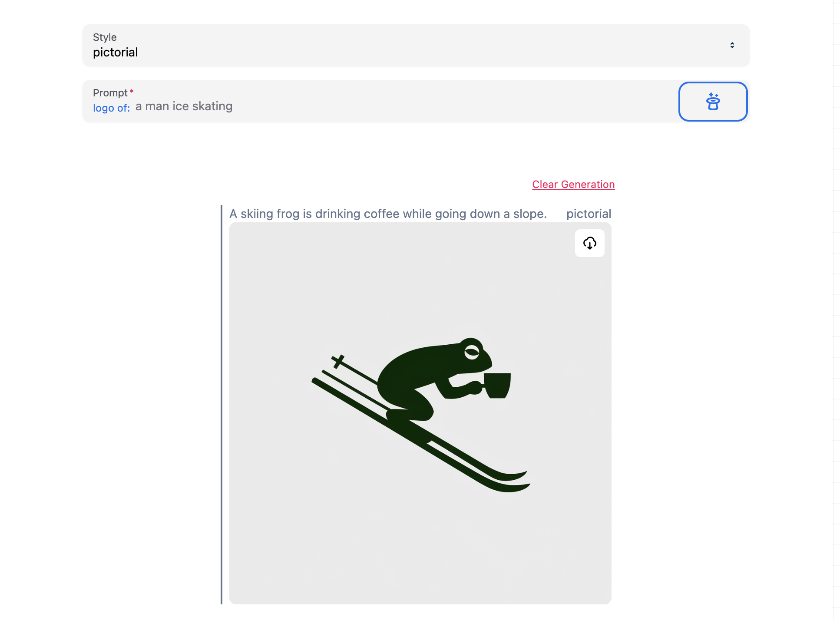Click the blue "logo of:" prefix
Viewport: 840px width, 620px height.
112,108
